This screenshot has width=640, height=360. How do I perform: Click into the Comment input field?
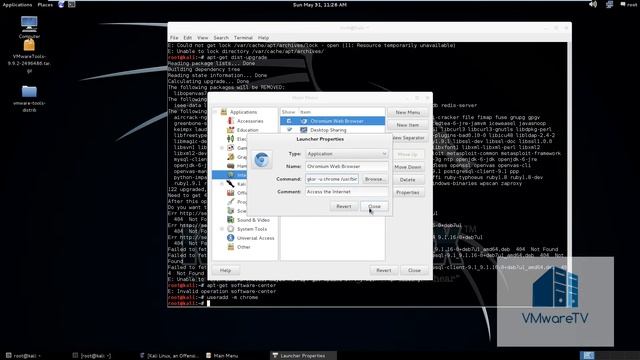pyautogui.click(x=347, y=191)
